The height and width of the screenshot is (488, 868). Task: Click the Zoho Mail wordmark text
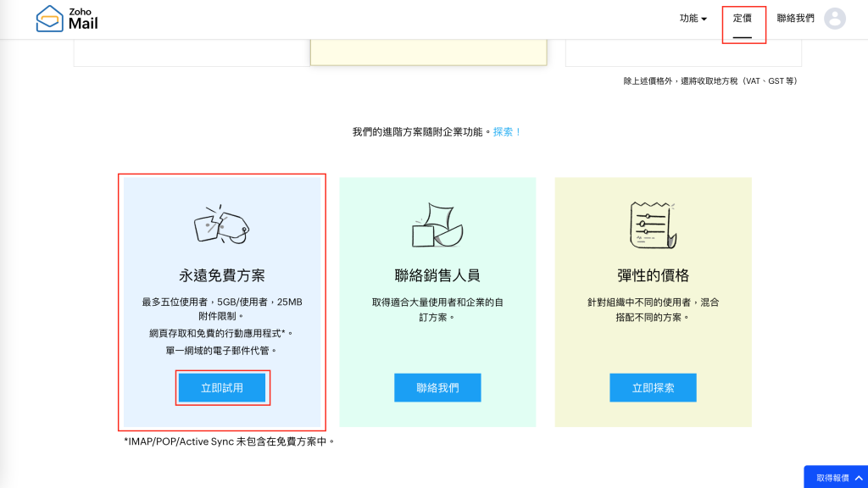[x=83, y=19]
